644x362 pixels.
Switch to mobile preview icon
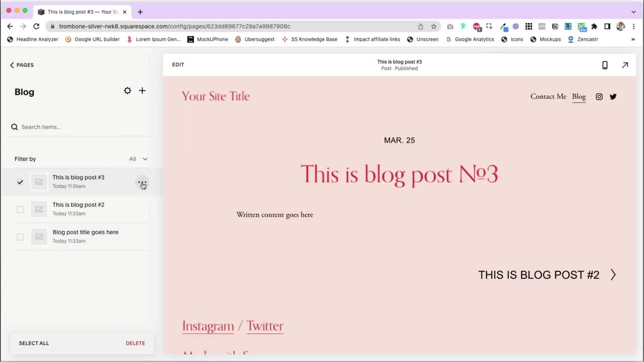pyautogui.click(x=605, y=65)
